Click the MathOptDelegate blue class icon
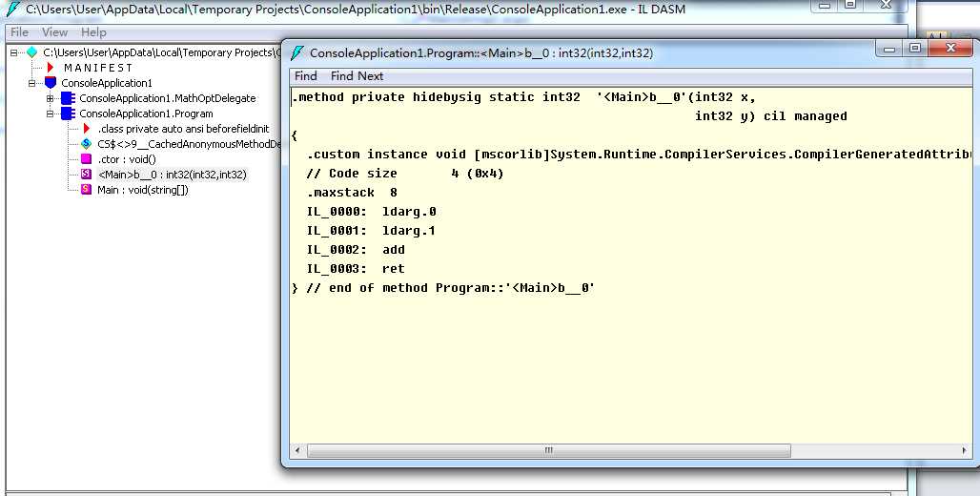This screenshot has width=980, height=496. (x=68, y=98)
